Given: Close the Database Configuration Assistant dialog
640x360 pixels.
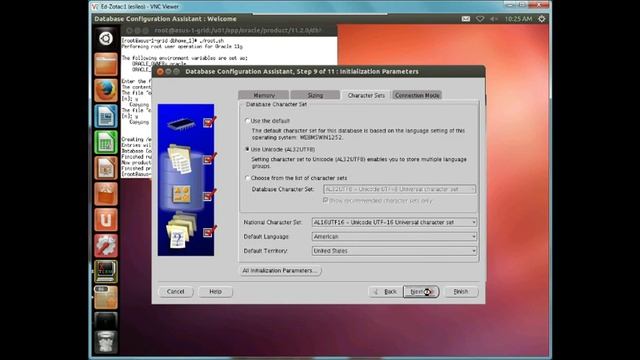Looking at the screenshot, I should [x=160, y=71].
